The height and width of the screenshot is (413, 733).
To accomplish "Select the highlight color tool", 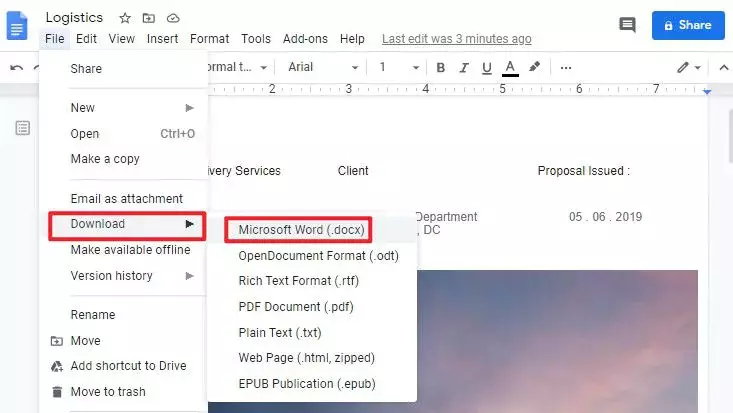I will click(x=534, y=67).
